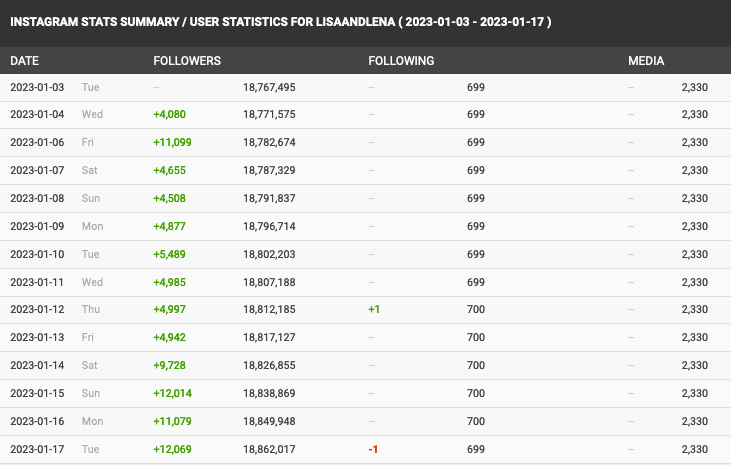Click follower gain +5,489
Screen dimensions: 731x474
click(x=169, y=254)
